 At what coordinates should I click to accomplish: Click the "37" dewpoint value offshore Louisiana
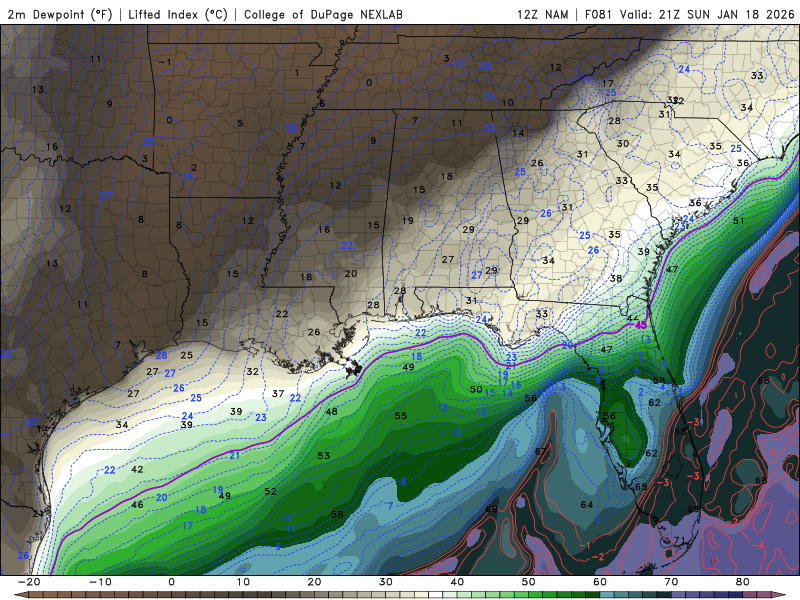(x=278, y=393)
